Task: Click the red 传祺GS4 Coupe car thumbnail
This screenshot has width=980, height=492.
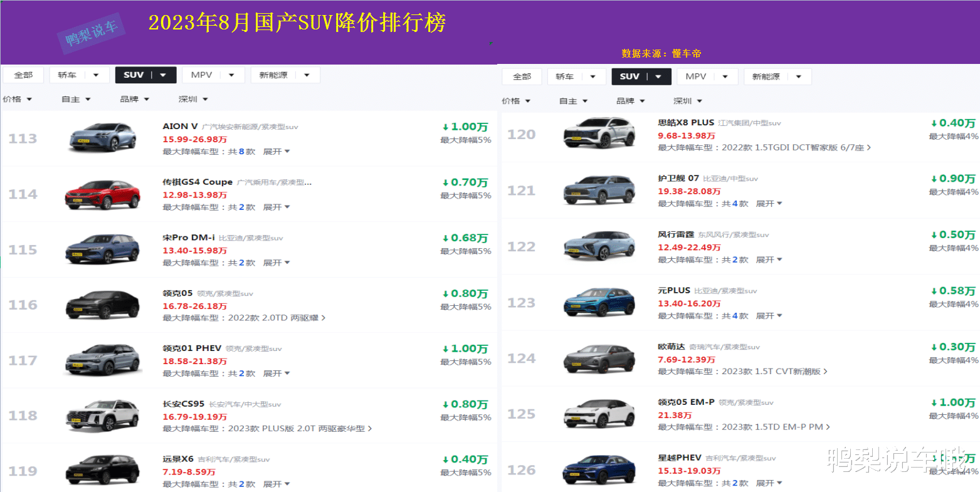Action: point(102,194)
